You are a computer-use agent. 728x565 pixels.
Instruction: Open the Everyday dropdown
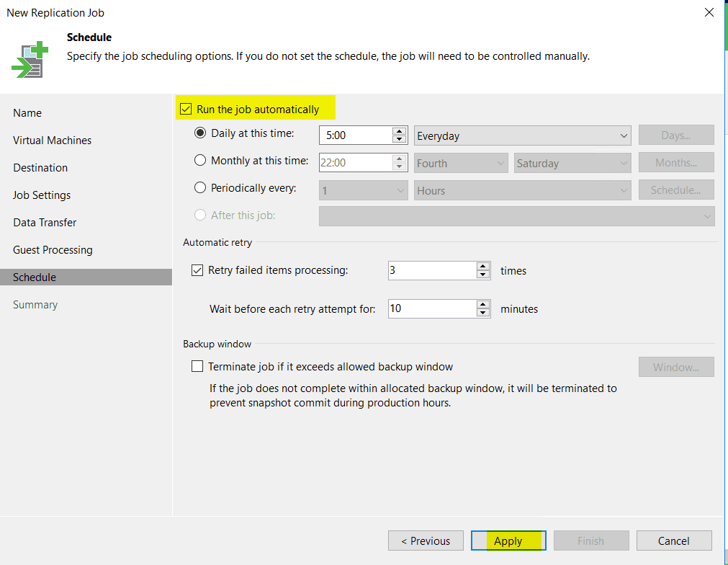click(x=522, y=135)
